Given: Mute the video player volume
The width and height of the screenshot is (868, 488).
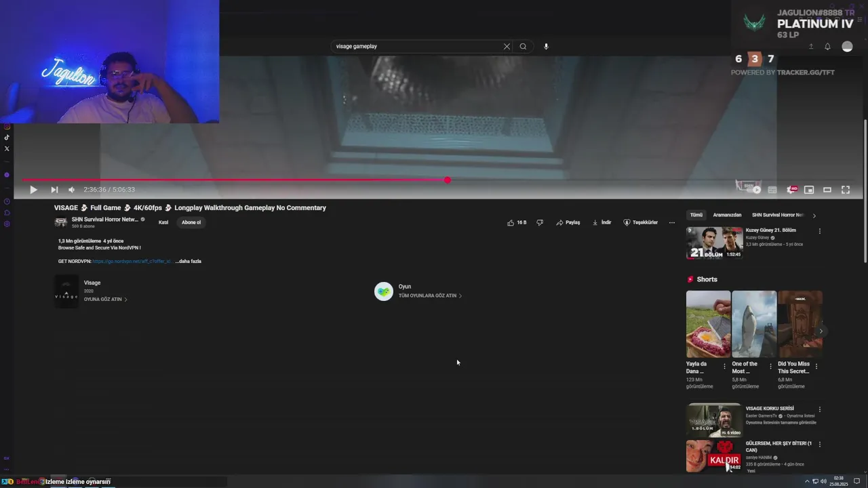Looking at the screenshot, I should pyautogui.click(x=71, y=190).
